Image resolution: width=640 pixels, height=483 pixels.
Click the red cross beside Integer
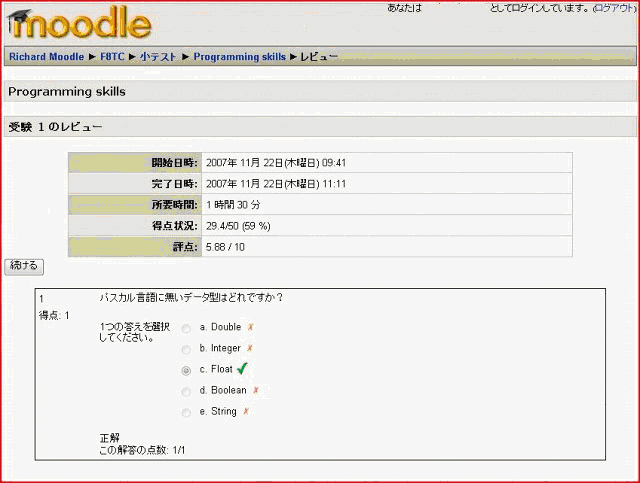coord(250,348)
